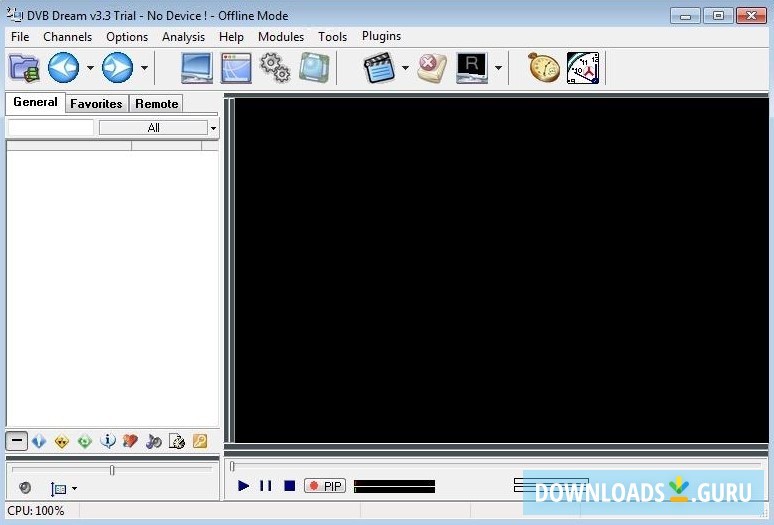Click the black video display area
This screenshot has height=525, width=774.
pyautogui.click(x=502, y=270)
